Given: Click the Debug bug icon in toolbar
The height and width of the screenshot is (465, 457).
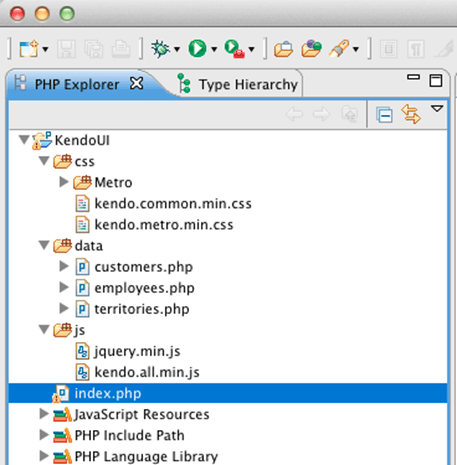Looking at the screenshot, I should [161, 49].
